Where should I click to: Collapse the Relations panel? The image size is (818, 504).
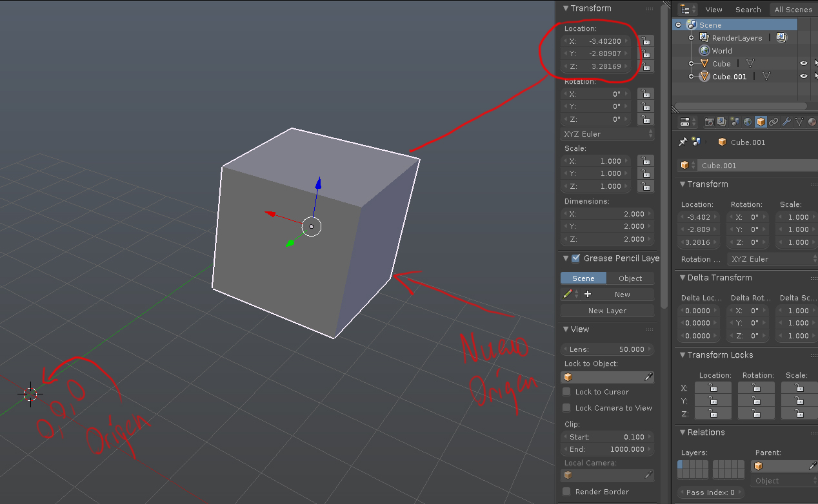pos(683,432)
